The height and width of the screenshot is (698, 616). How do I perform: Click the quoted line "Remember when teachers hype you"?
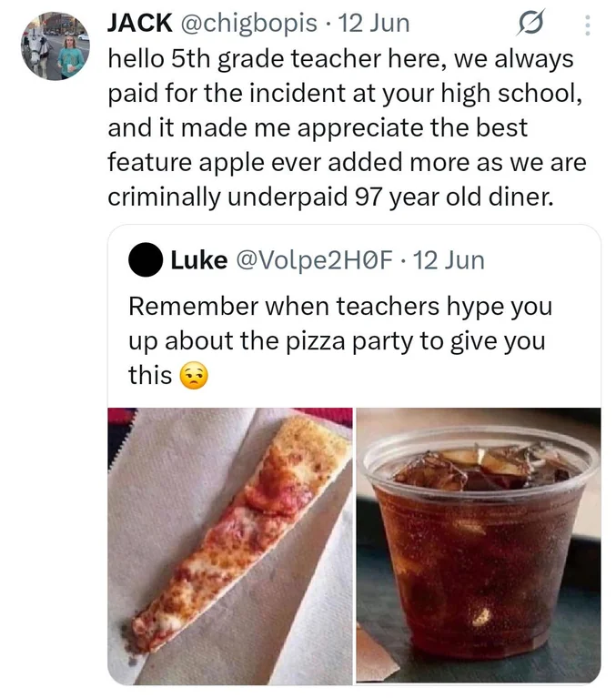pos(339,306)
